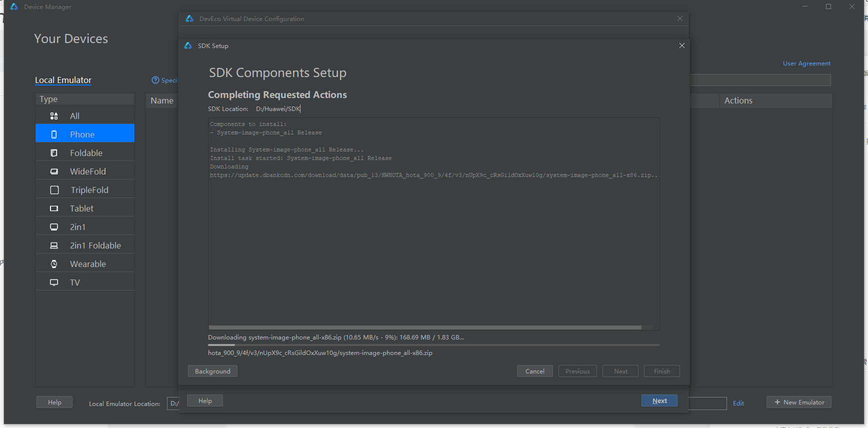
Task: Click the TripleFold device icon
Action: [54, 190]
